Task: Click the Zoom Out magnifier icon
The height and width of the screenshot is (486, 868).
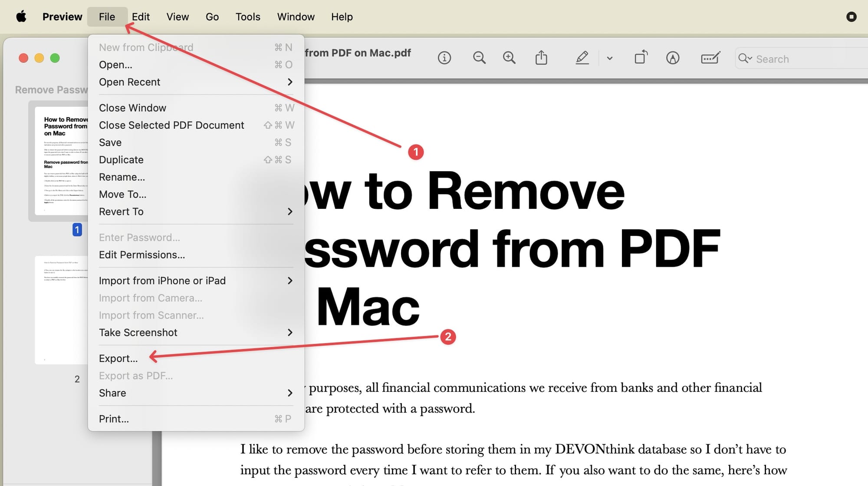Action: 479,58
